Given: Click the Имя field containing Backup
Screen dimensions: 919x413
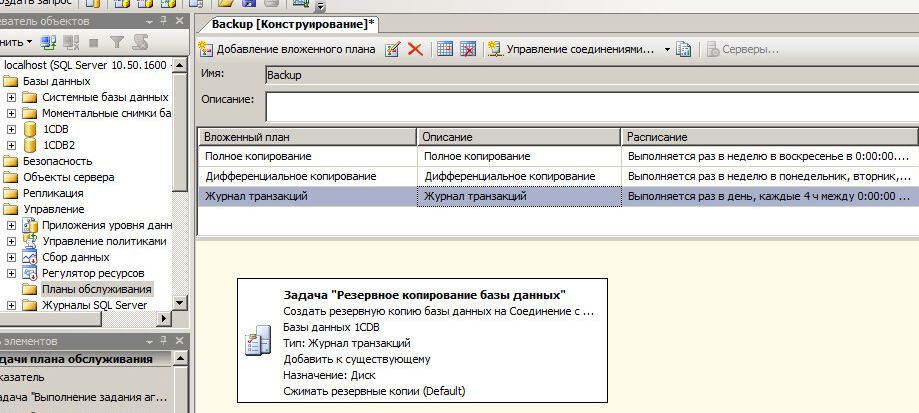Looking at the screenshot, I should click(x=592, y=76).
